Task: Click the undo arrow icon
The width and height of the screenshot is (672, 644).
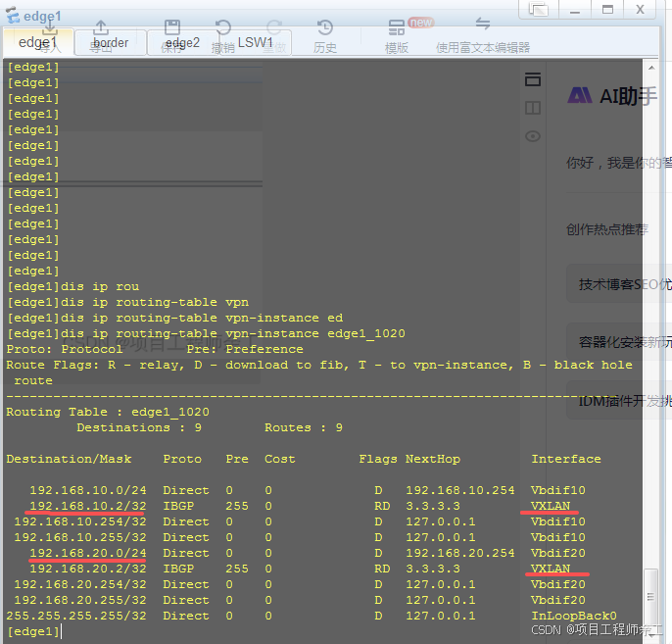Action: pos(223,27)
